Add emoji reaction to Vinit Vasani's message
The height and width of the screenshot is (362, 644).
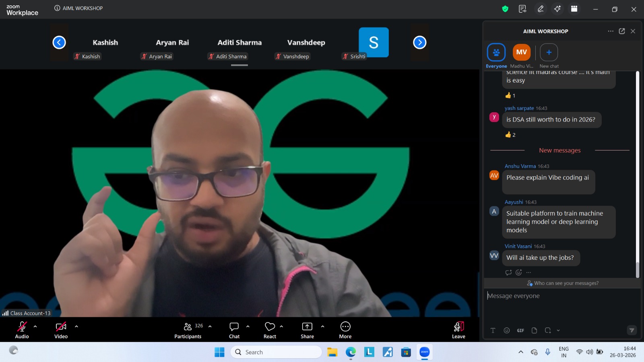coord(519,272)
